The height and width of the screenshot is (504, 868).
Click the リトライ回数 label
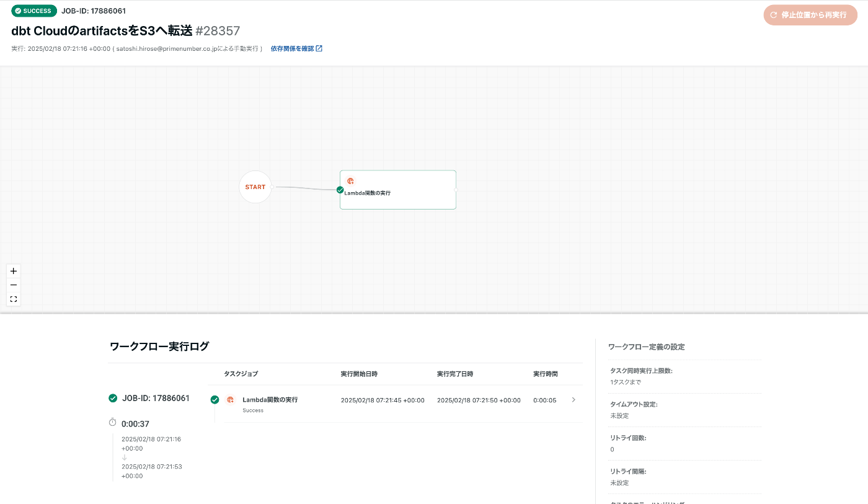click(x=629, y=438)
